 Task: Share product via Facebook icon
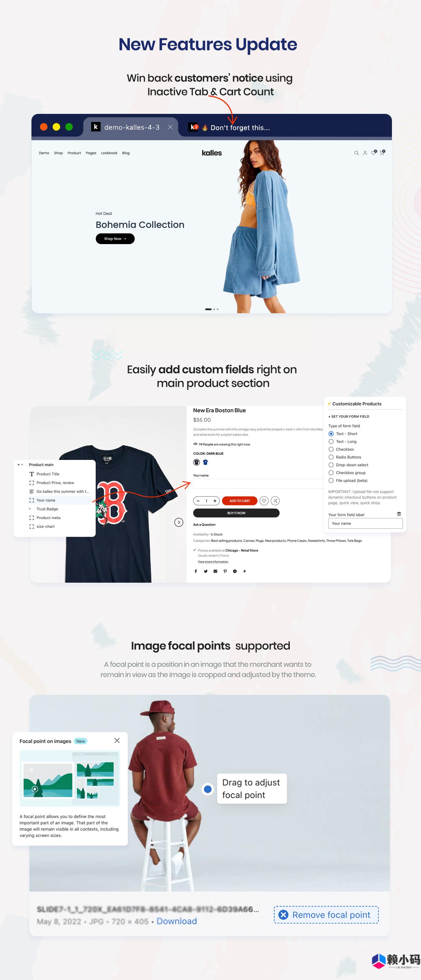196,571
